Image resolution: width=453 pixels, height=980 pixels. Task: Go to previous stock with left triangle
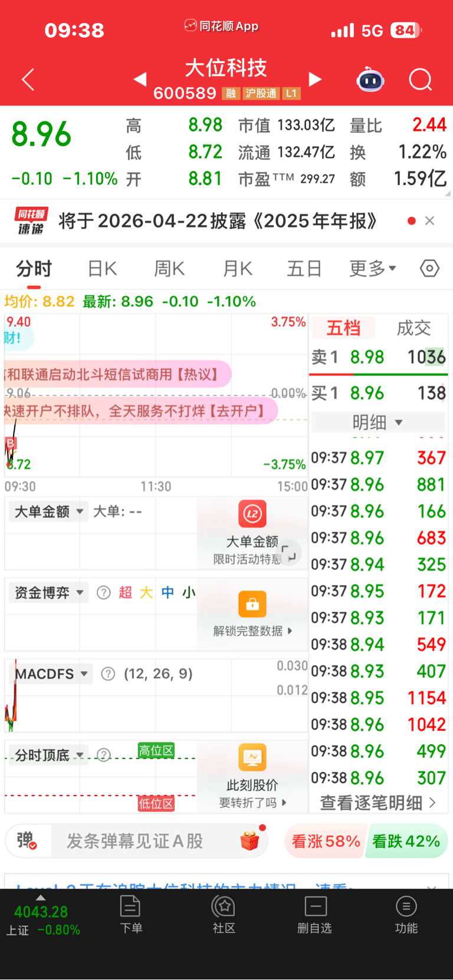coord(140,79)
